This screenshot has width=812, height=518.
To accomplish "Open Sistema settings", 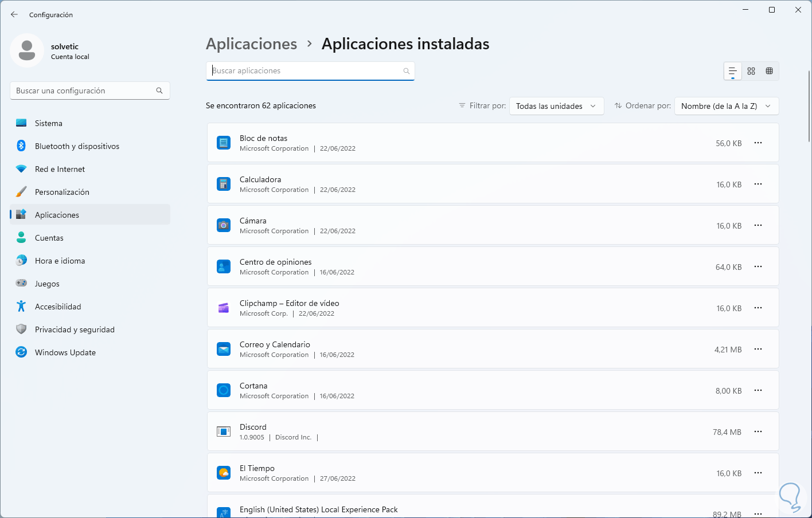I will (x=90, y=123).
